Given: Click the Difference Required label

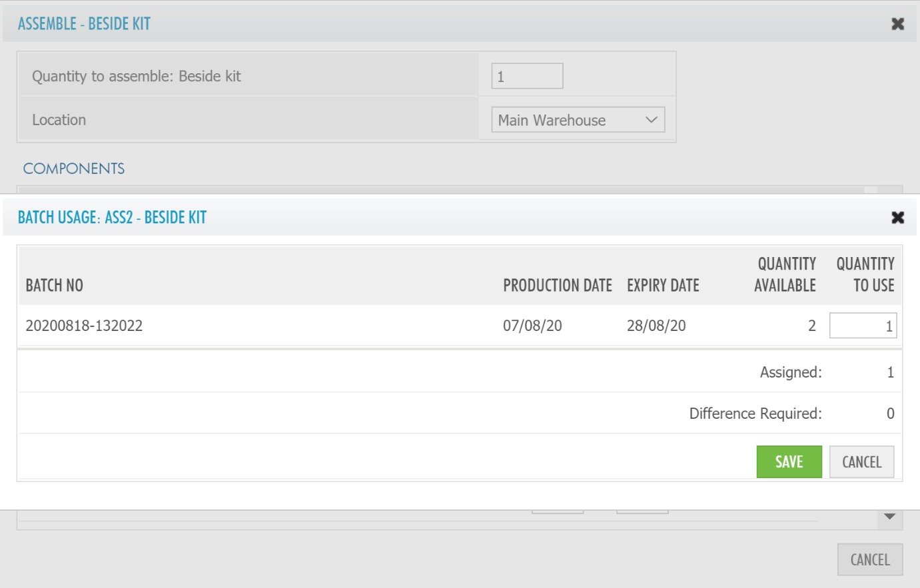Looking at the screenshot, I should pos(755,414).
